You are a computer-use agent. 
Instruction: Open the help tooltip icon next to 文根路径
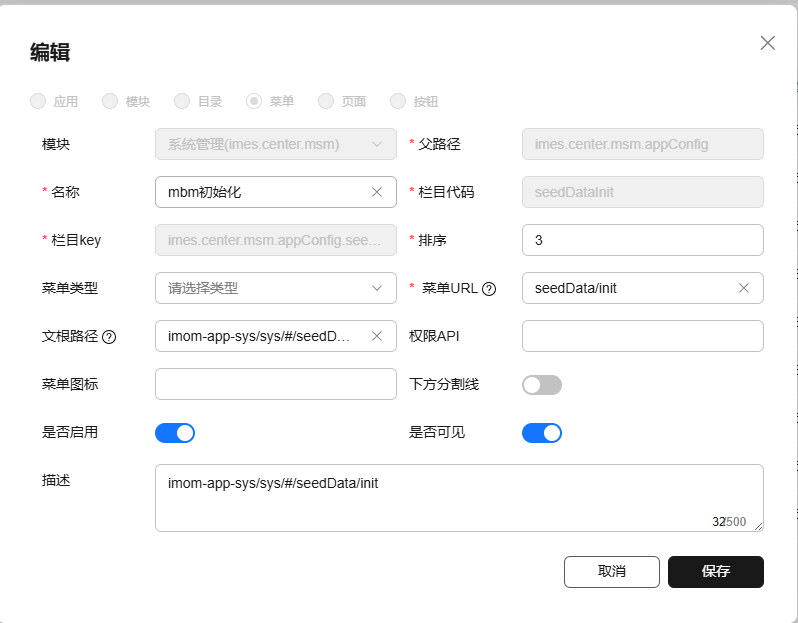(109, 337)
